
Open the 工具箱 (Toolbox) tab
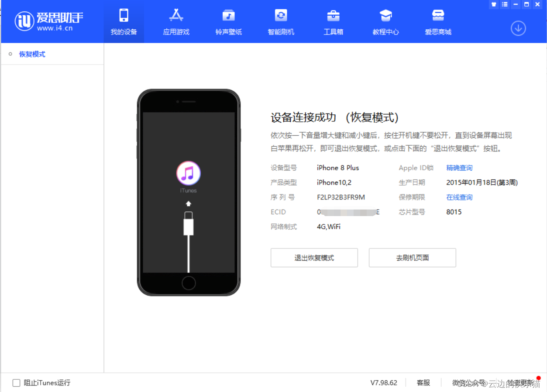(334, 21)
